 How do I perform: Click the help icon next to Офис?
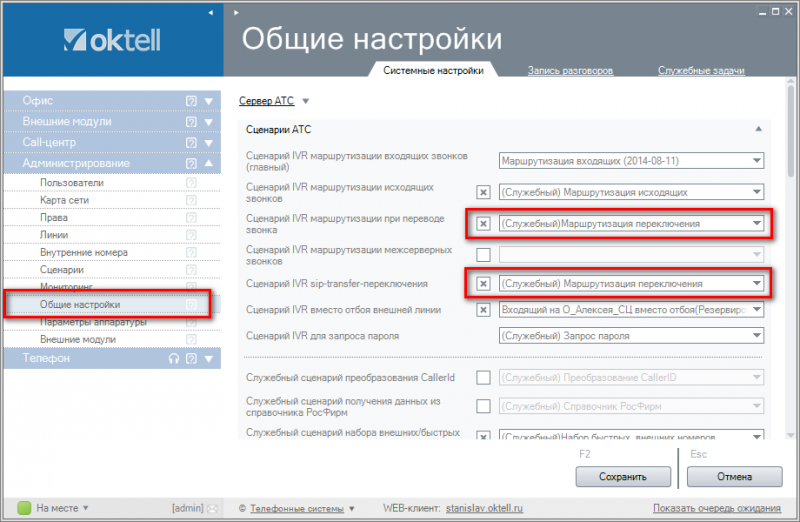191,101
